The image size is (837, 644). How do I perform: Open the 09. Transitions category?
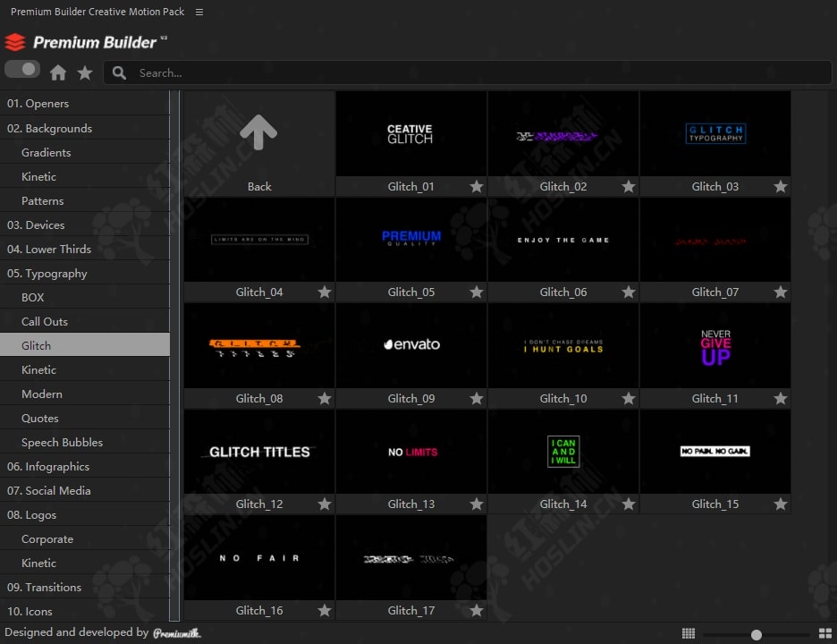[85, 588]
